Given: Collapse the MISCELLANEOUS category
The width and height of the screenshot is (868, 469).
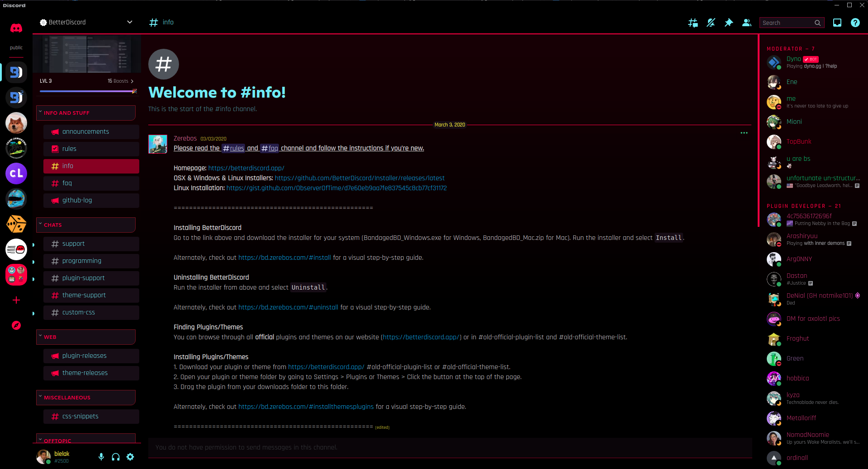Looking at the screenshot, I should (x=86, y=398).
